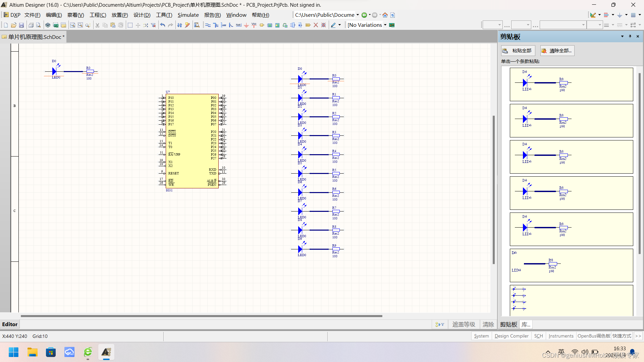The width and height of the screenshot is (644, 362).
Task: Open the grid settings dropdown arrow
Action: click(x=640, y=15)
